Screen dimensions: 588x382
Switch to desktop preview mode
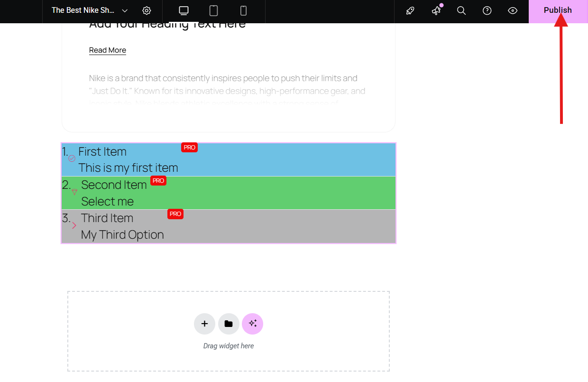(x=184, y=10)
